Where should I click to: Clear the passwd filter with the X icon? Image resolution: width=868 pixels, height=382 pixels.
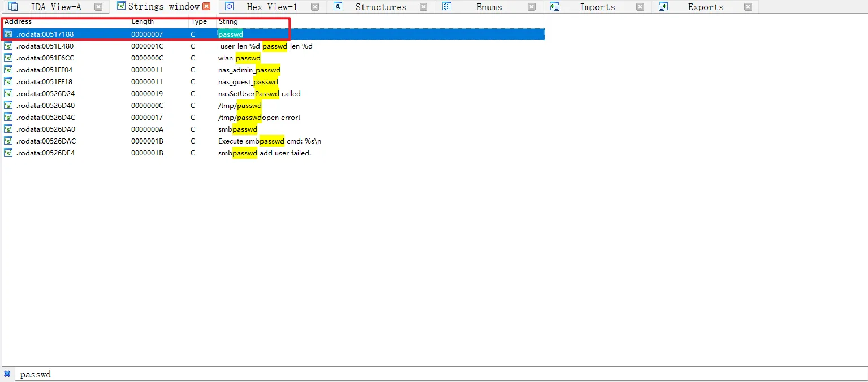(7, 374)
